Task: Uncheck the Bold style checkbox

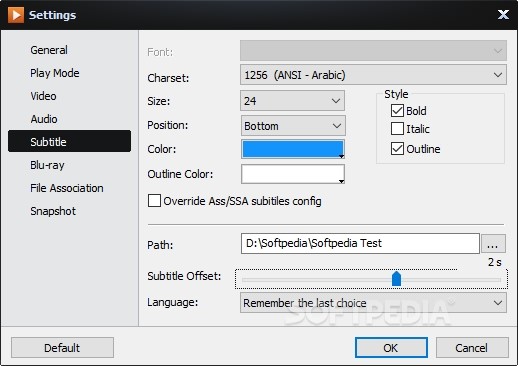Action: click(x=397, y=111)
